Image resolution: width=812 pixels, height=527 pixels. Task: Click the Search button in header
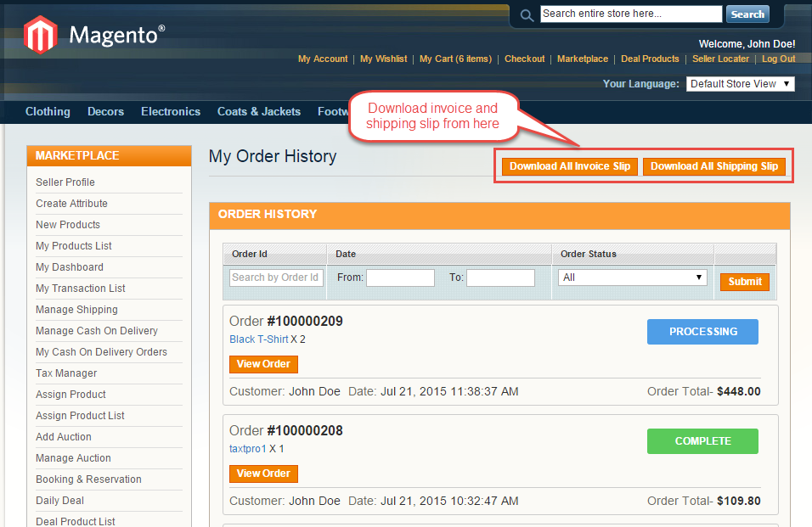point(747,14)
